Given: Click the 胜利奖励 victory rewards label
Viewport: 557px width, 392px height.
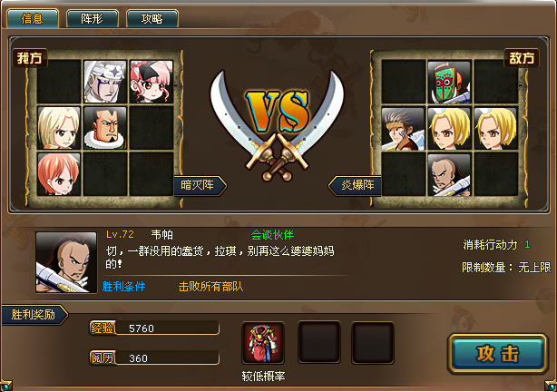Looking at the screenshot, I should coord(34,315).
